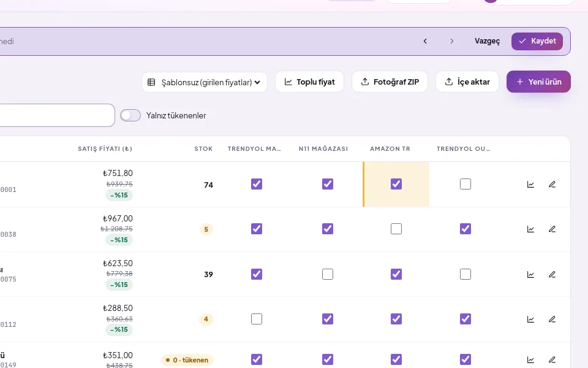The width and height of the screenshot is (588, 368).
Task: Open price chart for the ₺967,00 product
Action: [530, 229]
